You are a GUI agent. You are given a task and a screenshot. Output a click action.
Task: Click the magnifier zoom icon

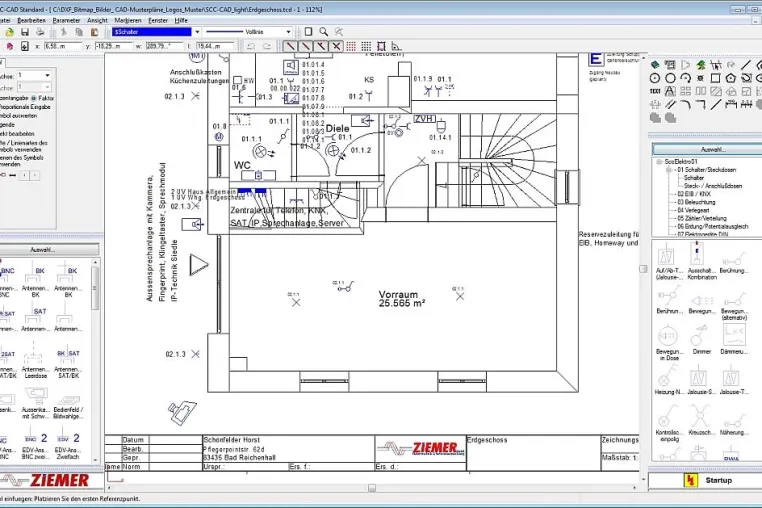tap(324, 32)
